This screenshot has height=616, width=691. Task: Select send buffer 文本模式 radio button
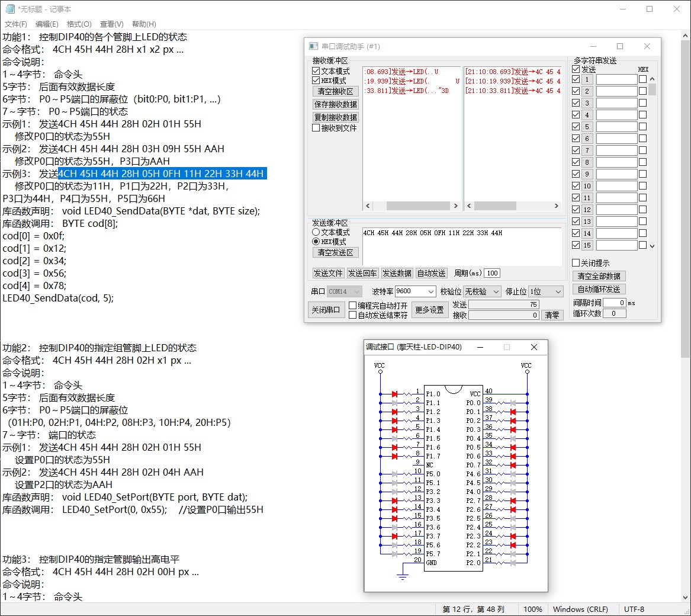click(316, 232)
